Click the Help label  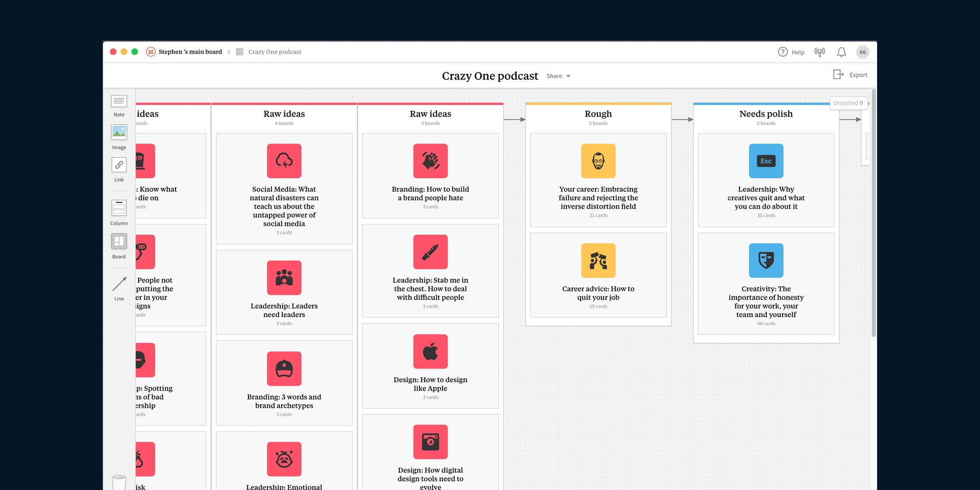click(x=798, y=52)
